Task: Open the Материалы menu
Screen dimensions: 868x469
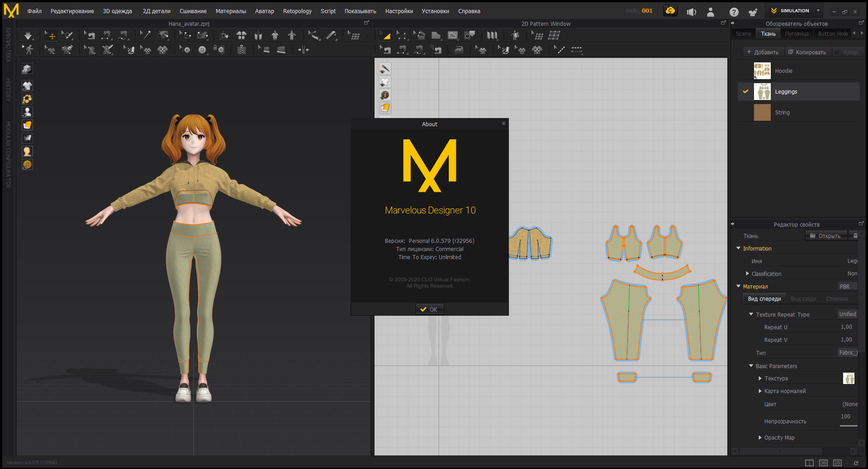Action: coord(231,11)
